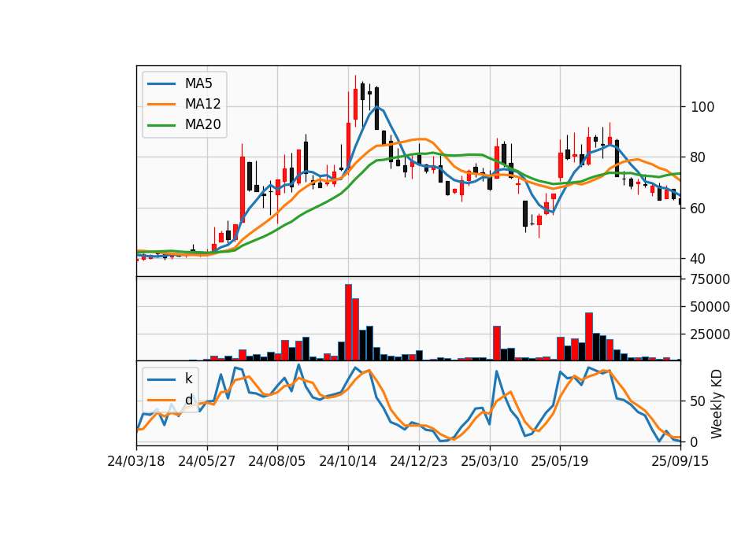Click the 24/12/23 date axis label
The height and width of the screenshot is (543, 756).
(418, 461)
